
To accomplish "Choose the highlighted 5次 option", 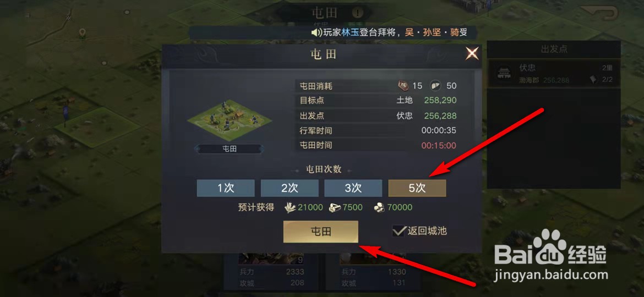I will click(x=417, y=188).
